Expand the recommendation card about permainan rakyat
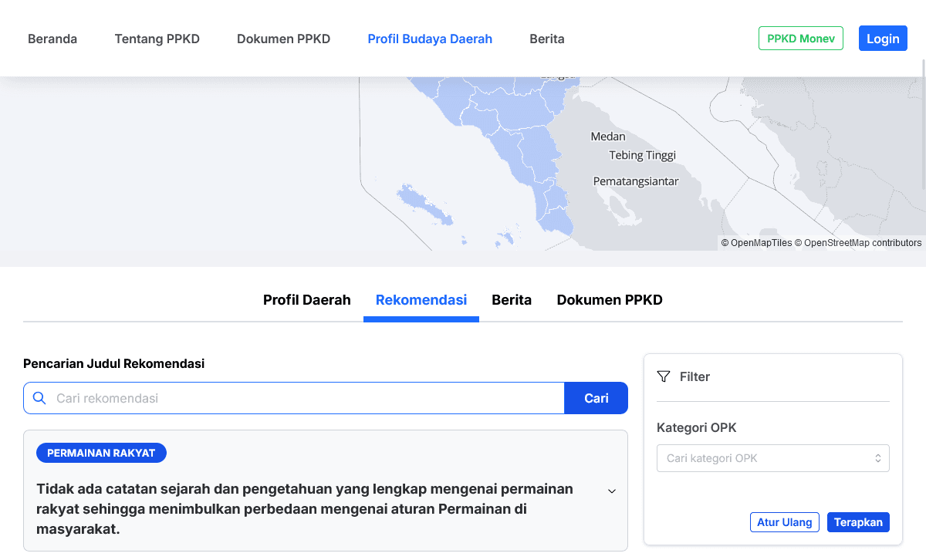This screenshot has width=926, height=560. pyautogui.click(x=612, y=491)
